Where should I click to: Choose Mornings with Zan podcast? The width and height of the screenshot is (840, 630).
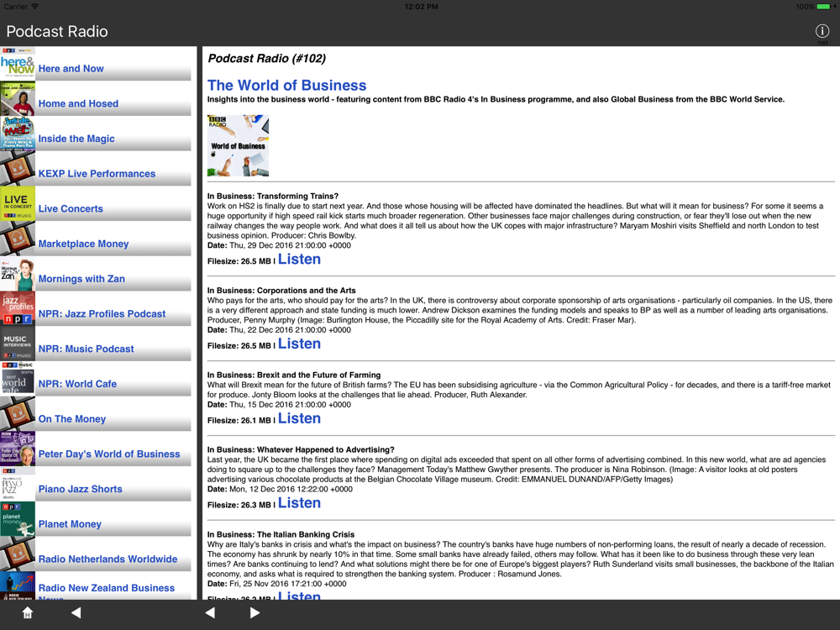click(x=81, y=279)
